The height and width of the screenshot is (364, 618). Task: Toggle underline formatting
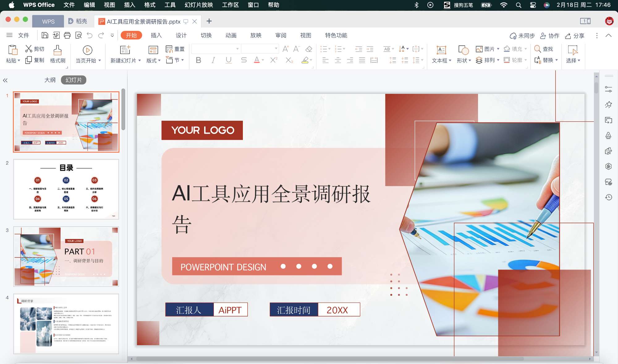pyautogui.click(x=228, y=60)
